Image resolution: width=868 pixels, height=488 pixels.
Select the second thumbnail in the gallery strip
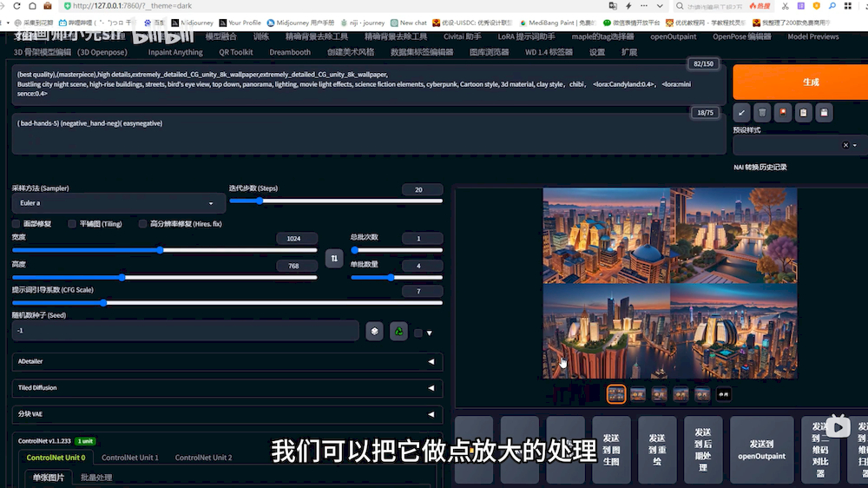pyautogui.click(x=638, y=394)
